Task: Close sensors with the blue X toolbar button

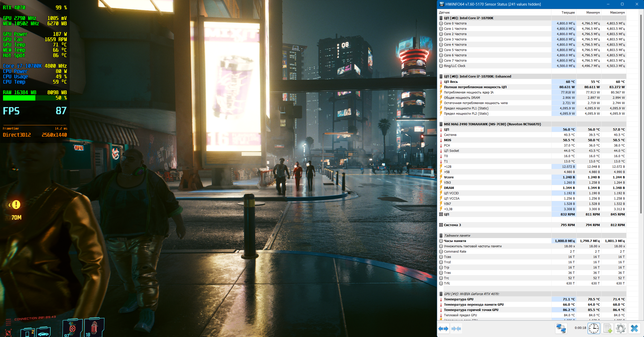Action: [x=634, y=328]
